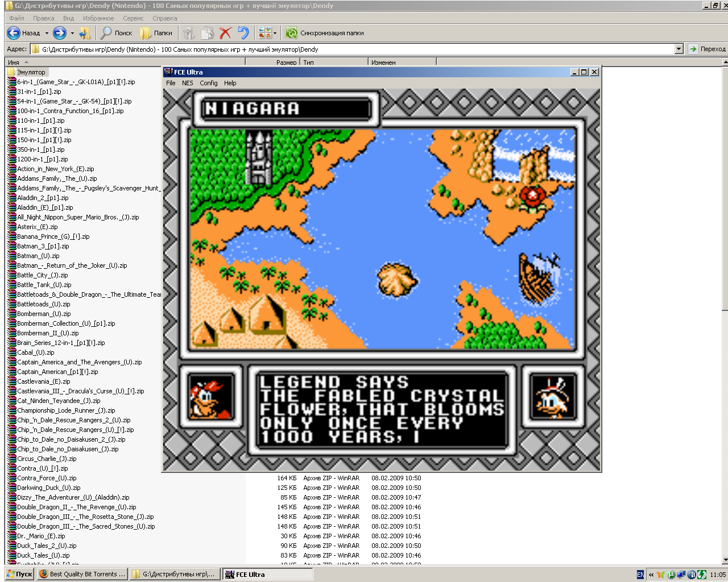
Task: Click the folder icon in the address bar
Action: [x=35, y=49]
